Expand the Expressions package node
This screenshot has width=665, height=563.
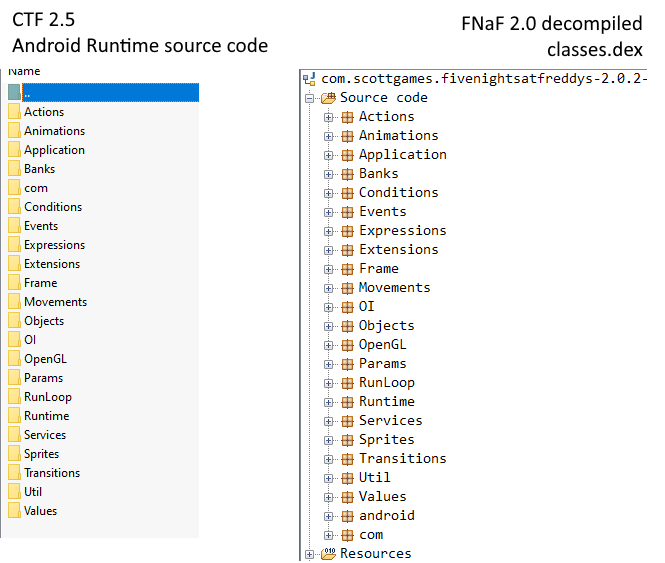click(x=328, y=231)
